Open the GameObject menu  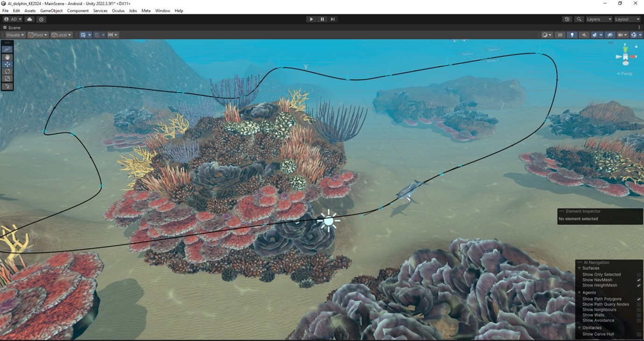point(51,11)
